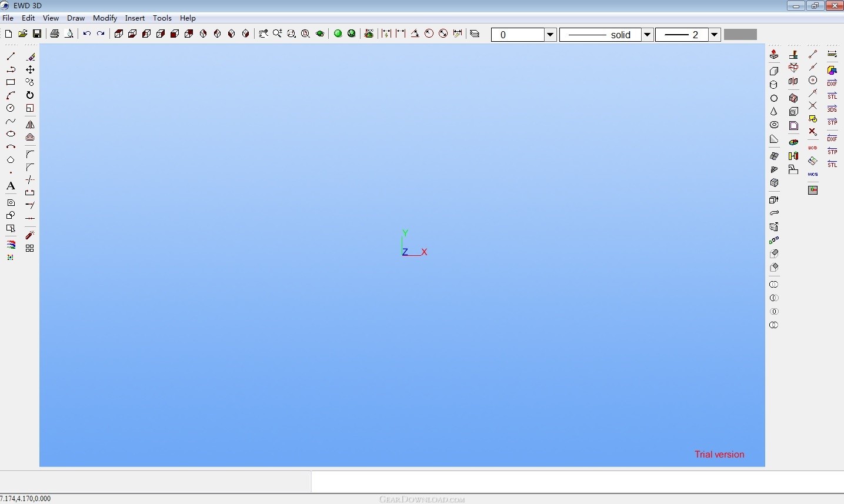This screenshot has width=844, height=504.
Task: Create a cone solid
Action: coord(774,112)
